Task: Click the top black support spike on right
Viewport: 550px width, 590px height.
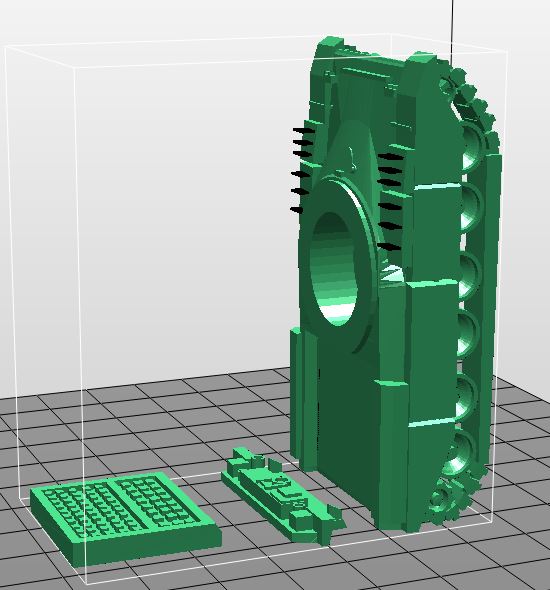Action: point(390,157)
